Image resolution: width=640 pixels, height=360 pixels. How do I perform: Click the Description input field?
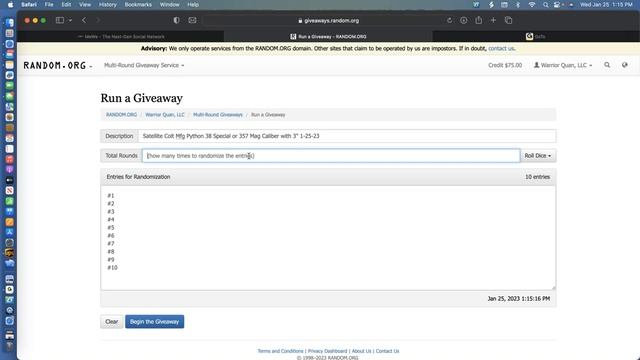tap(347, 136)
